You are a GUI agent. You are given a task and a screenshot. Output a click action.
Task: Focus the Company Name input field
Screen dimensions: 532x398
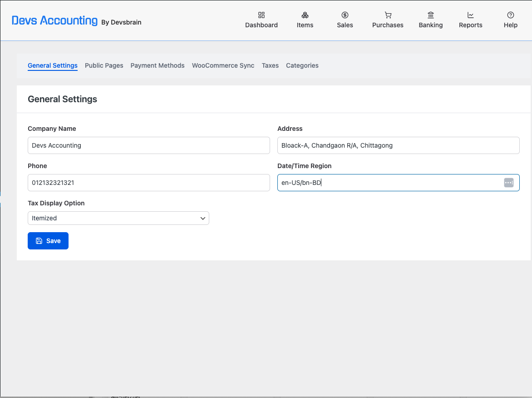click(148, 145)
